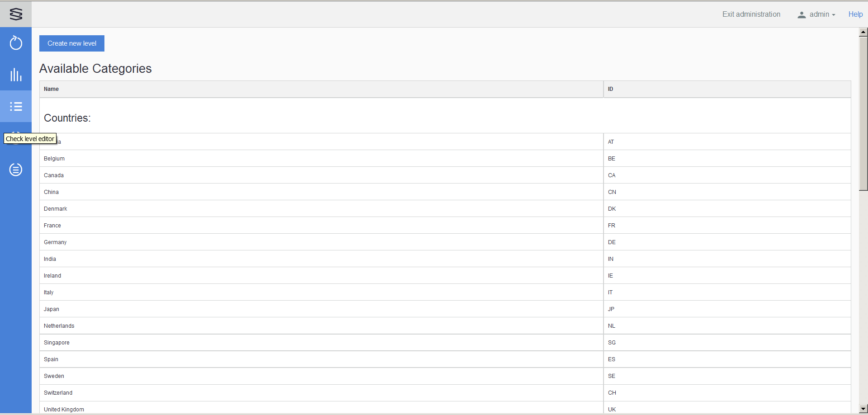868x415 pixels.
Task: Select the ID column header
Action: coord(610,89)
